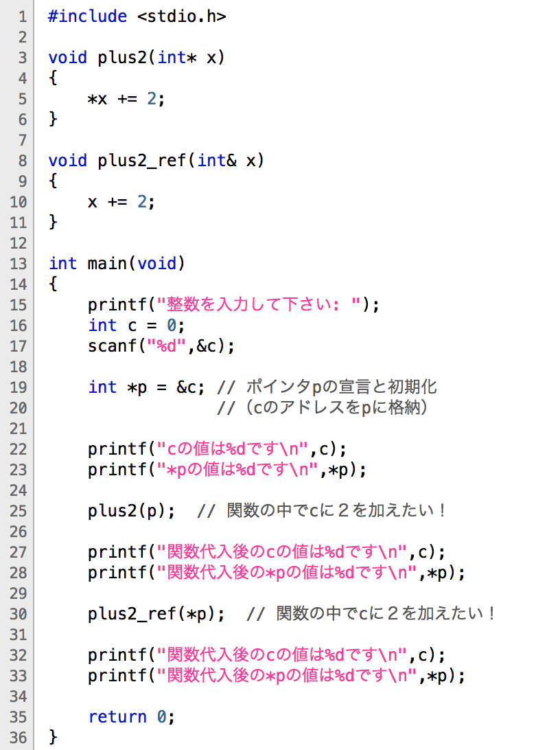This screenshot has width=560, height=750.
Task: Click opening brace on line 14
Action: click(53, 284)
